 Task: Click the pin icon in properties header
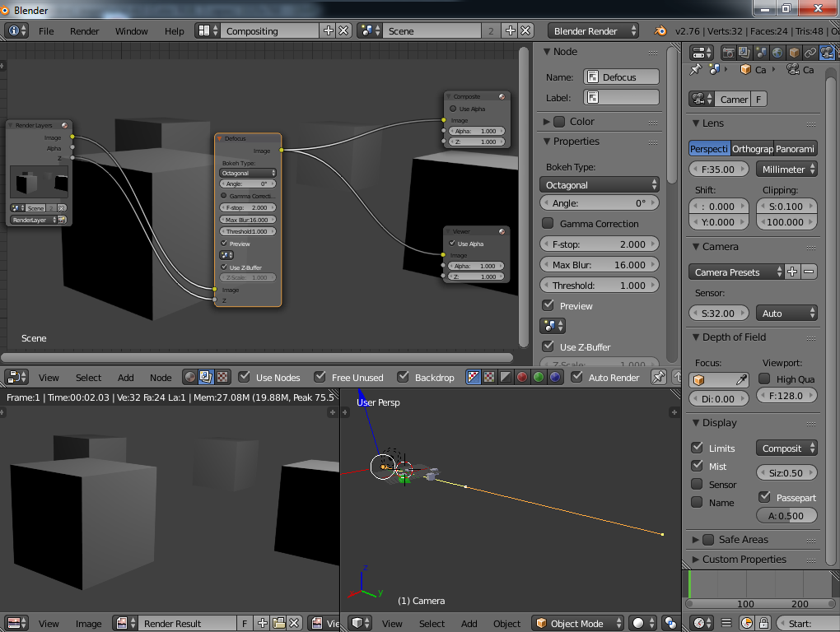(x=696, y=70)
